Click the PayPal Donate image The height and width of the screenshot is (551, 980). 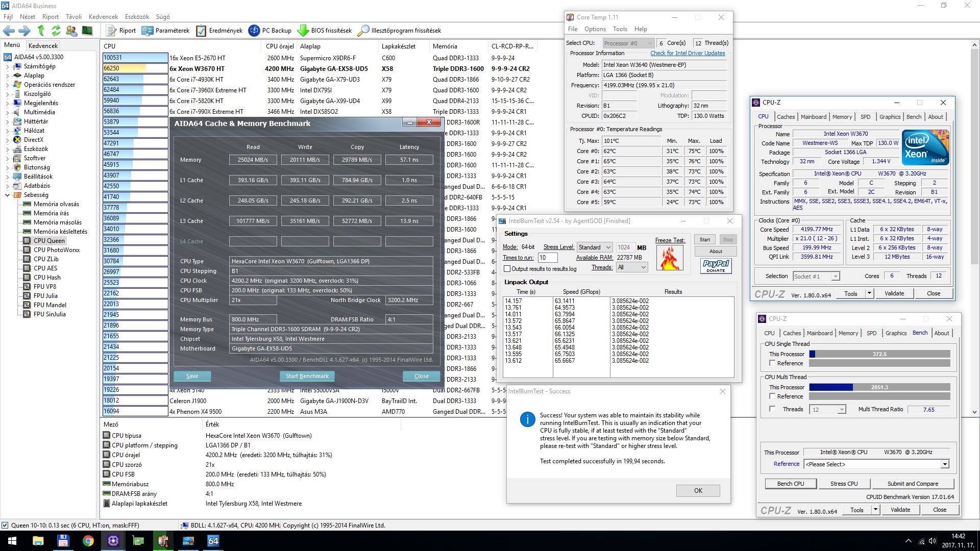[716, 266]
